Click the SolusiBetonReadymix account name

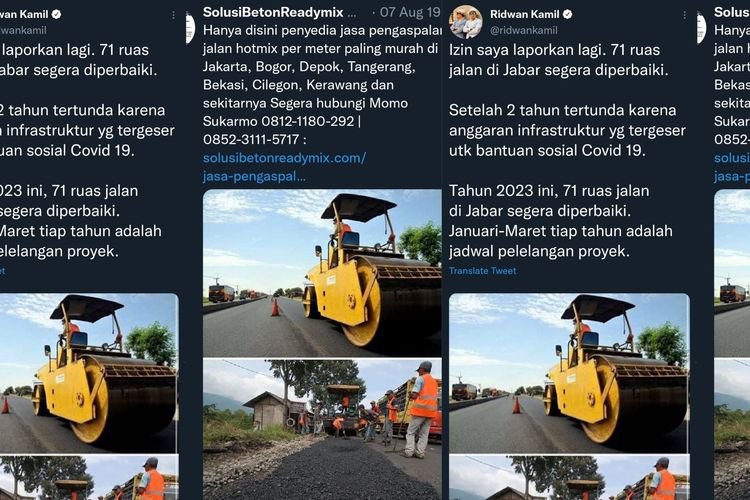click(x=273, y=12)
